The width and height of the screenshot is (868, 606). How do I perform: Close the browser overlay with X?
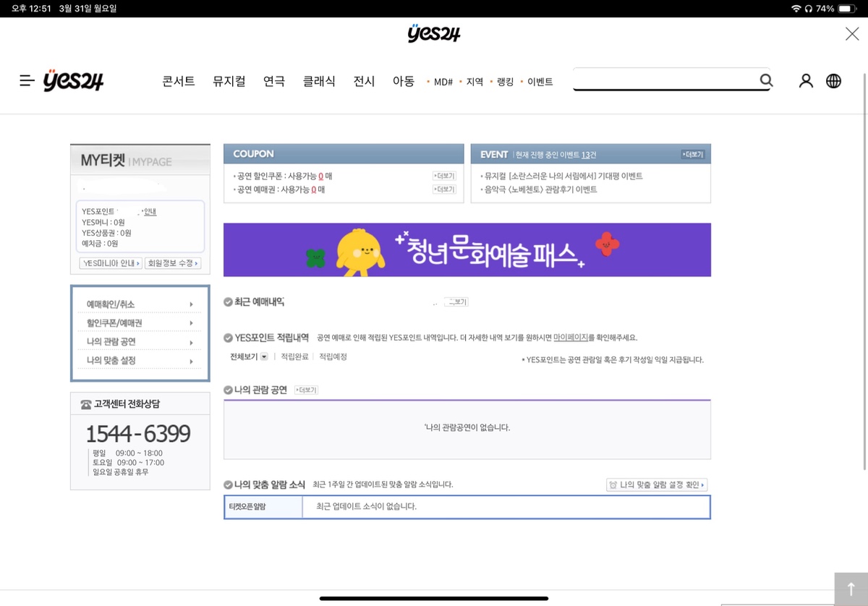[x=852, y=34]
